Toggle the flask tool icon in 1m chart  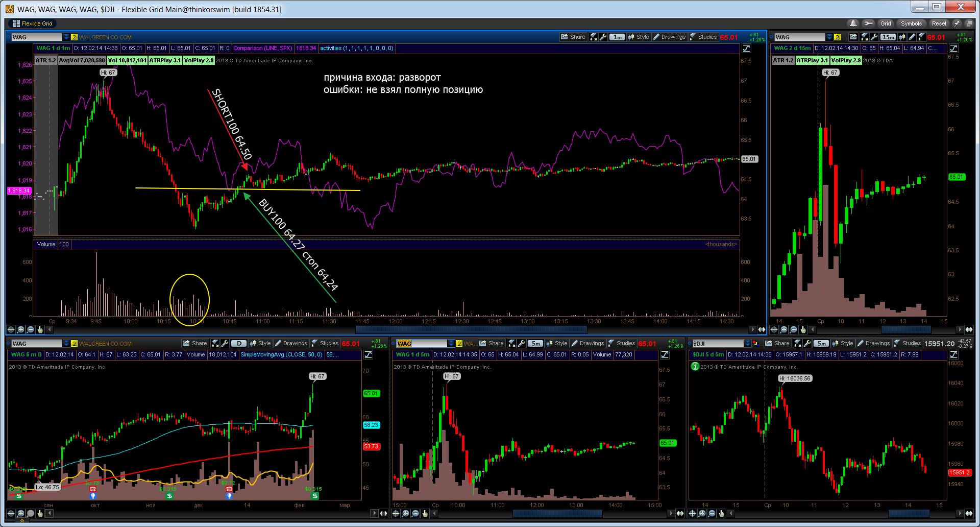(x=593, y=37)
